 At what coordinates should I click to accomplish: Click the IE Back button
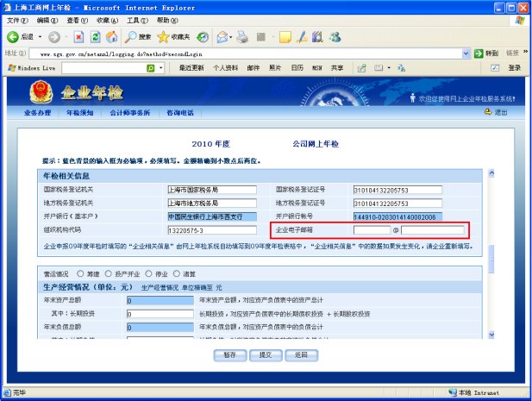[14, 37]
